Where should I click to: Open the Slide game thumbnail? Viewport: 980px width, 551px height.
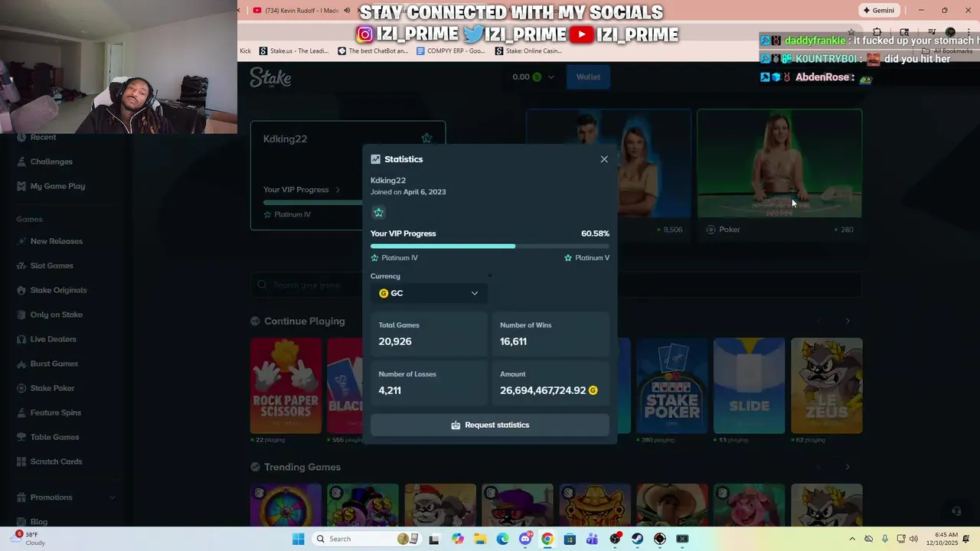(749, 386)
